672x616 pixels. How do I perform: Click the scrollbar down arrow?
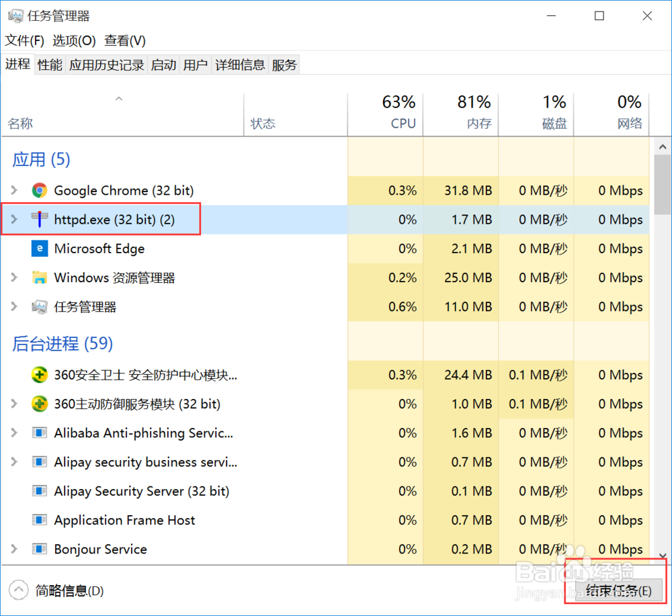[x=663, y=555]
